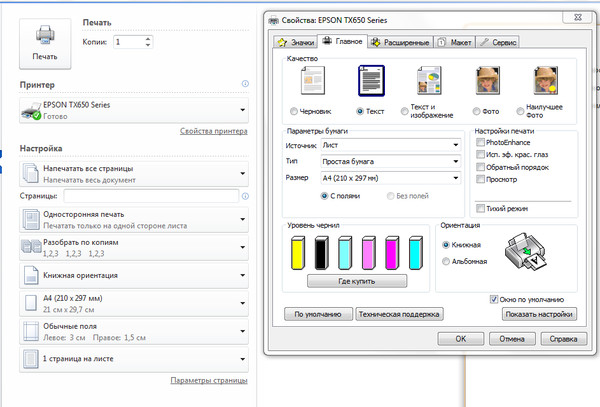Viewport: 600px width, 407px height.
Task: Click the printer info icon beside Принтер
Action: (245, 85)
